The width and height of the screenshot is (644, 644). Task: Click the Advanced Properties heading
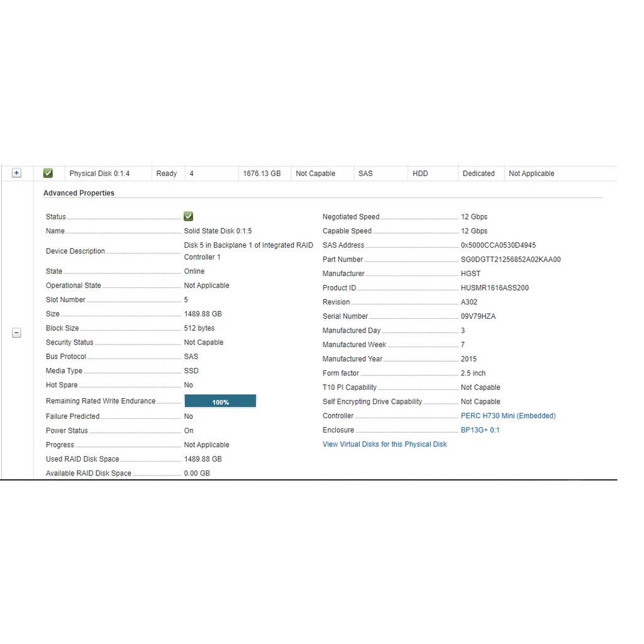click(x=79, y=193)
